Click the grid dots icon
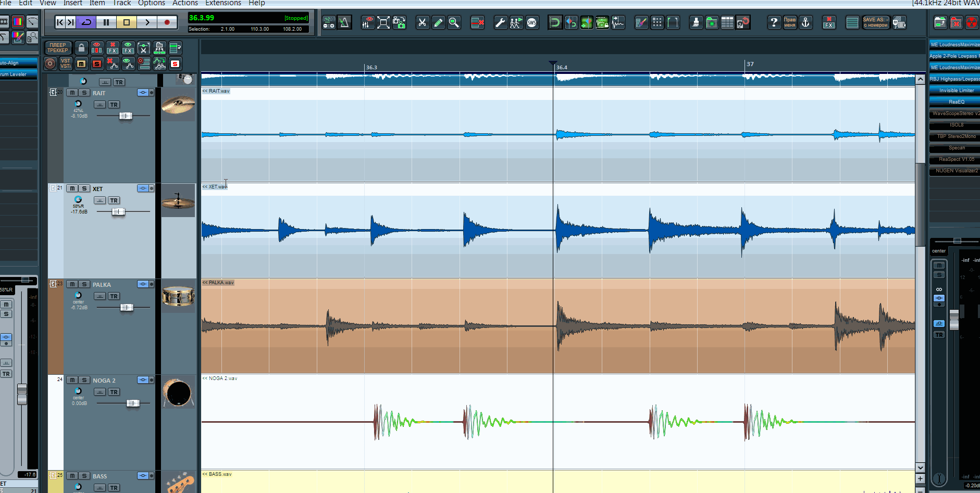 pyautogui.click(x=657, y=22)
